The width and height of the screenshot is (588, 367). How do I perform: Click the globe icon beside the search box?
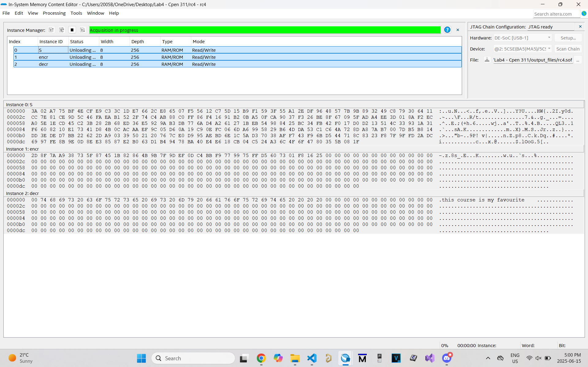pos(584,13)
